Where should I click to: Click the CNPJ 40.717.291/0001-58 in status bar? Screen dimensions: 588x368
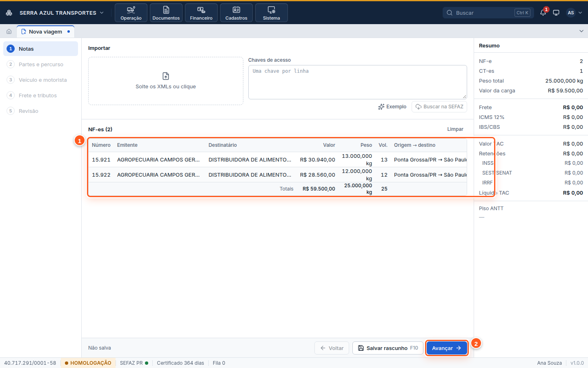[x=30, y=363]
